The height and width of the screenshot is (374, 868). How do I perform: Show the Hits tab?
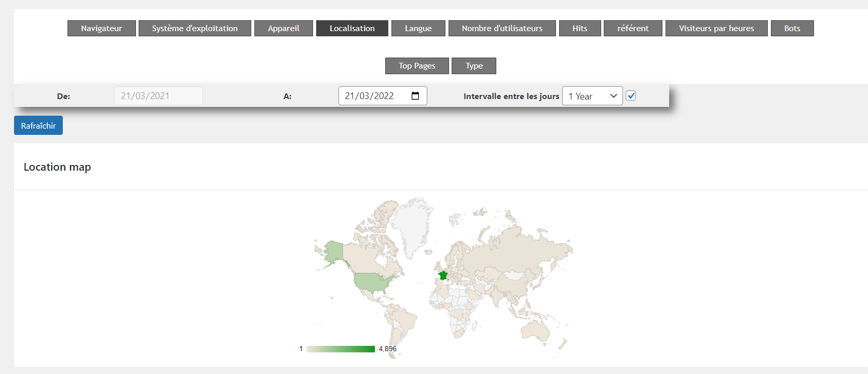580,29
